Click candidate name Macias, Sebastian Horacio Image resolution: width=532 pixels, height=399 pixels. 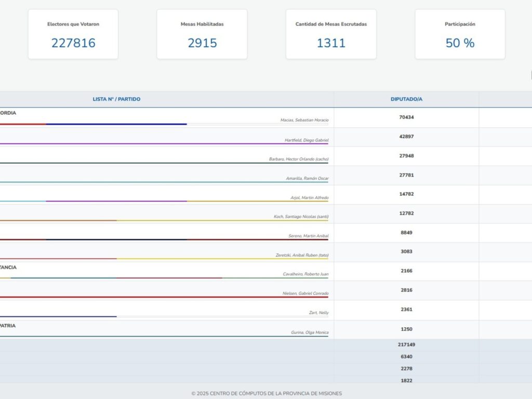(x=304, y=120)
